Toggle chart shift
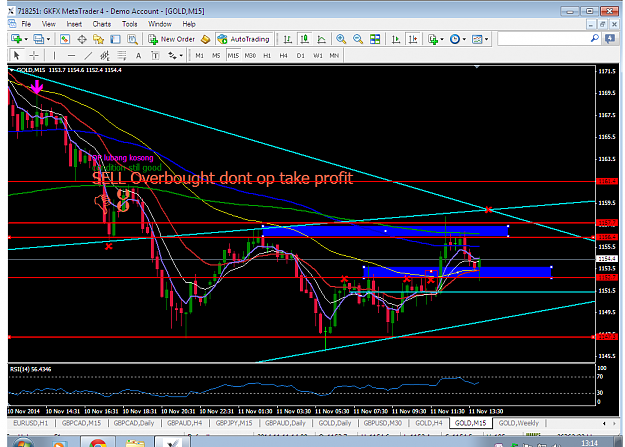 click(x=413, y=39)
